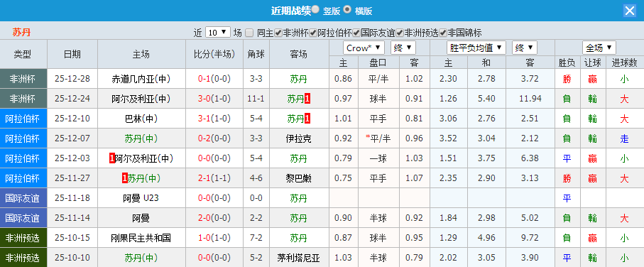Uncheck the 国际友谊 filter checkbox
Screen dimensions: 644x267
click(356, 33)
